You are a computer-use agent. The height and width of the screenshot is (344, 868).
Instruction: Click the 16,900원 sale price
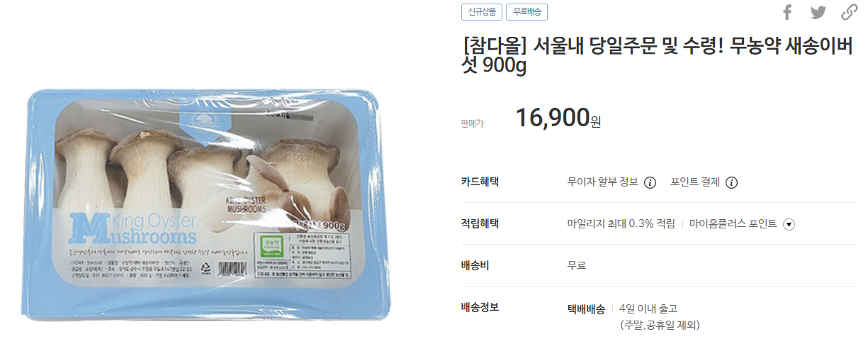(558, 118)
